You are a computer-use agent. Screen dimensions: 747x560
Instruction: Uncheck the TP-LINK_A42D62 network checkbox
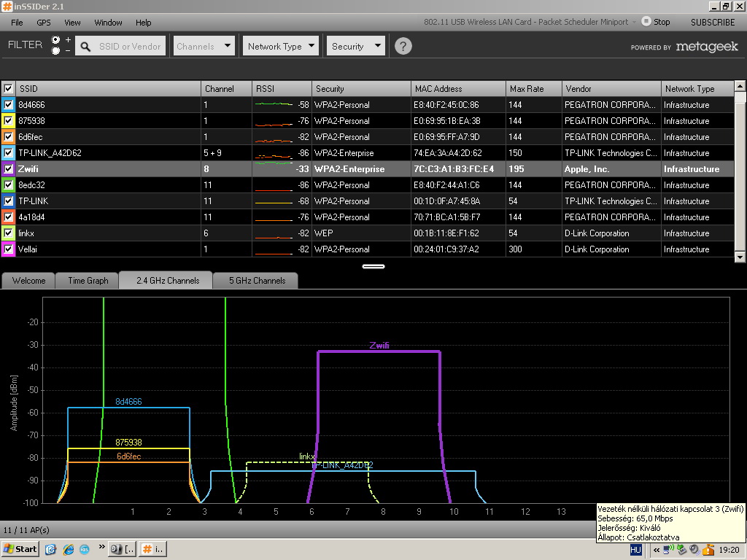tap(8, 153)
